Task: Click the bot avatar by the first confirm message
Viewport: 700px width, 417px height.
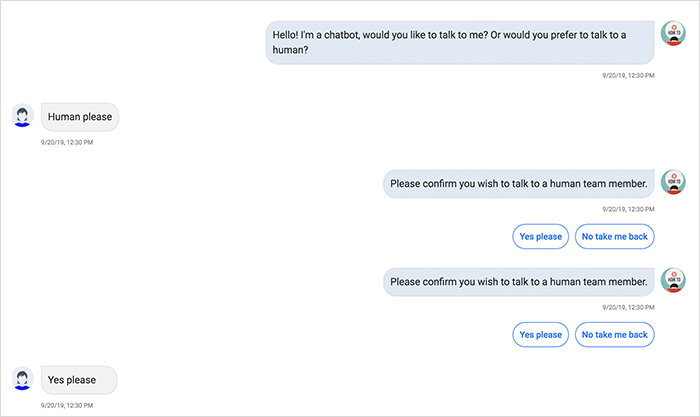Action: 673,182
